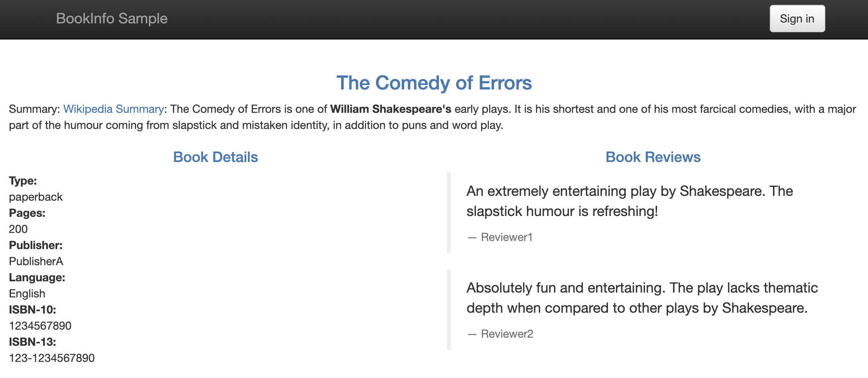Select The Comedy of Errors heading
This screenshot has height=378, width=868.
tap(434, 83)
